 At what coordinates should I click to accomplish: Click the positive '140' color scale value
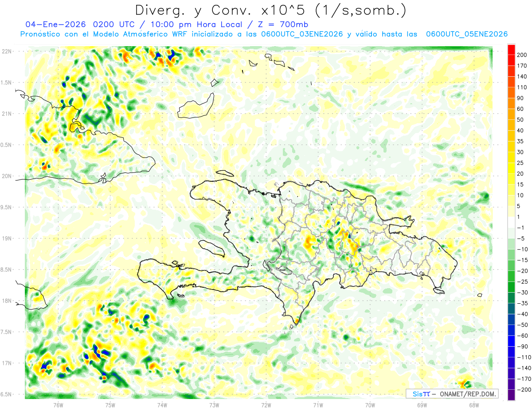pos(522,76)
